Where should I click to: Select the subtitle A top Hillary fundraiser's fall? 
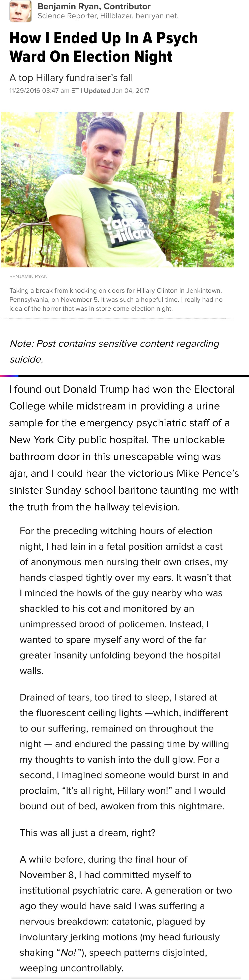tap(71, 78)
